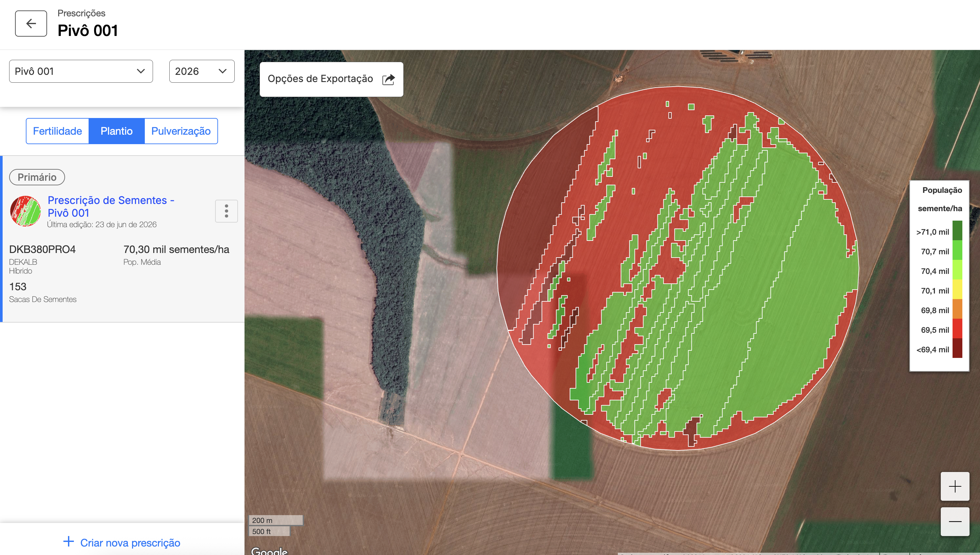This screenshot has height=555, width=980.
Task: Click the Google logo on the map
Action: tap(269, 551)
